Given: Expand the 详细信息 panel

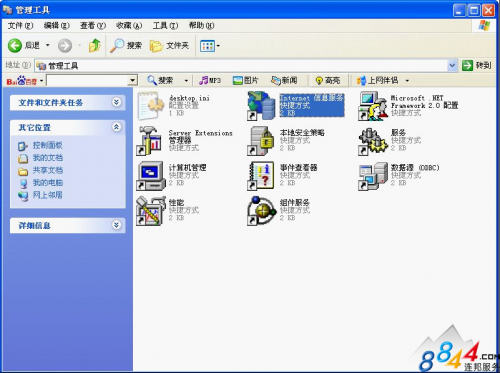Looking at the screenshot, I should 116,225.
